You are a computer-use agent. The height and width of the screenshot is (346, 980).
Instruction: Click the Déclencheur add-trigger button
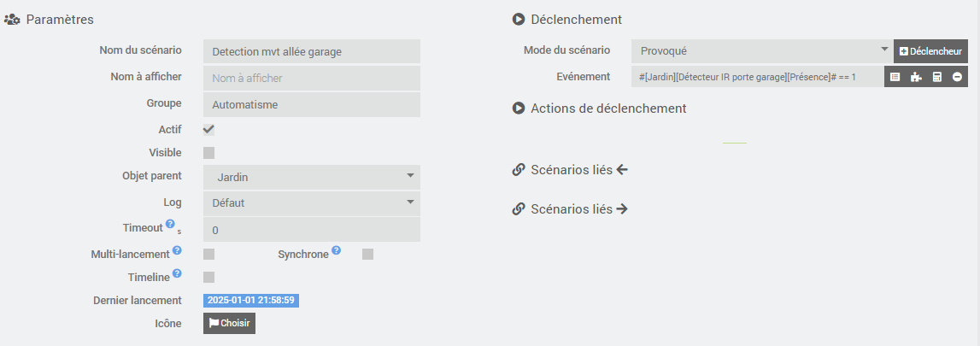930,51
